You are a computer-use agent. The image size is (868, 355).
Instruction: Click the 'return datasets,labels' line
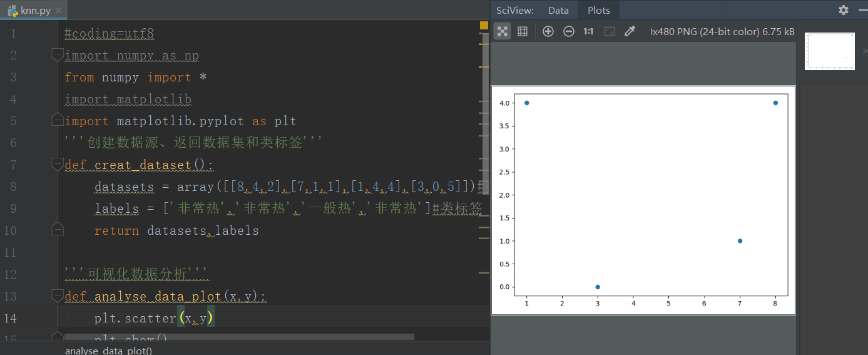click(176, 230)
